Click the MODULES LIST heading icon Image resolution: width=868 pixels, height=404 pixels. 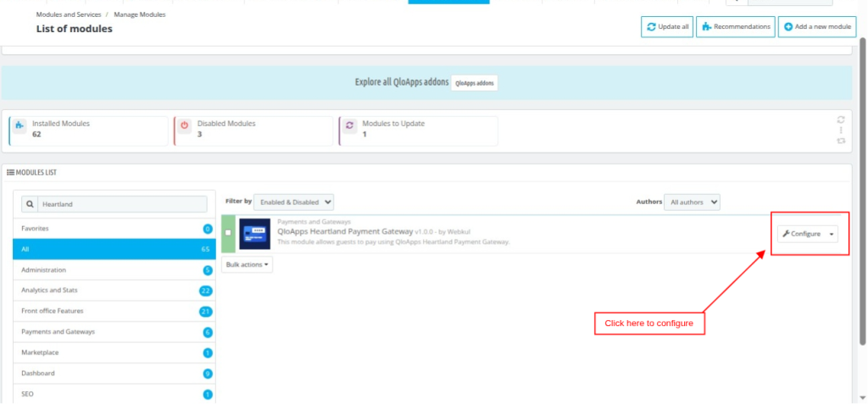10,173
